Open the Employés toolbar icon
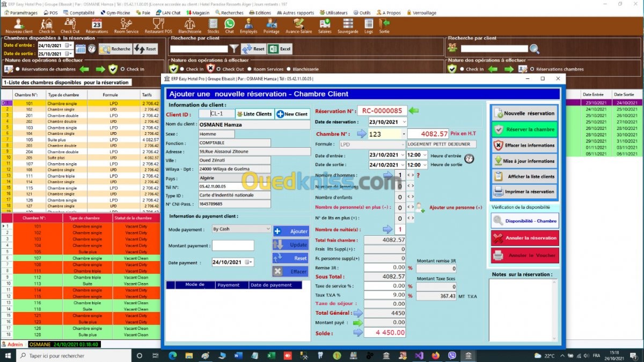The height and width of the screenshot is (362, 644). (248, 26)
